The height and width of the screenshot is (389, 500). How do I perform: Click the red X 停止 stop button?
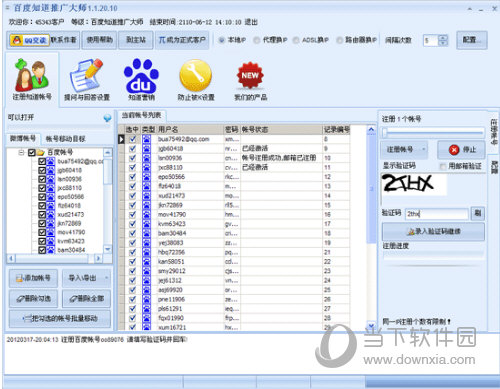pyautogui.click(x=462, y=150)
